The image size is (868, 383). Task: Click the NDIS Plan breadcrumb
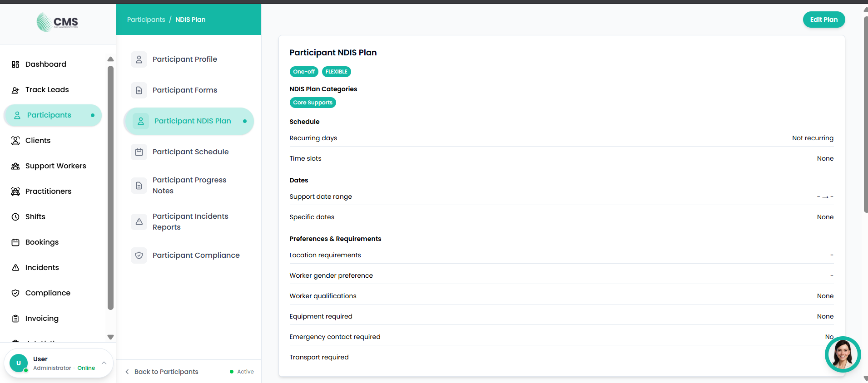pos(190,20)
